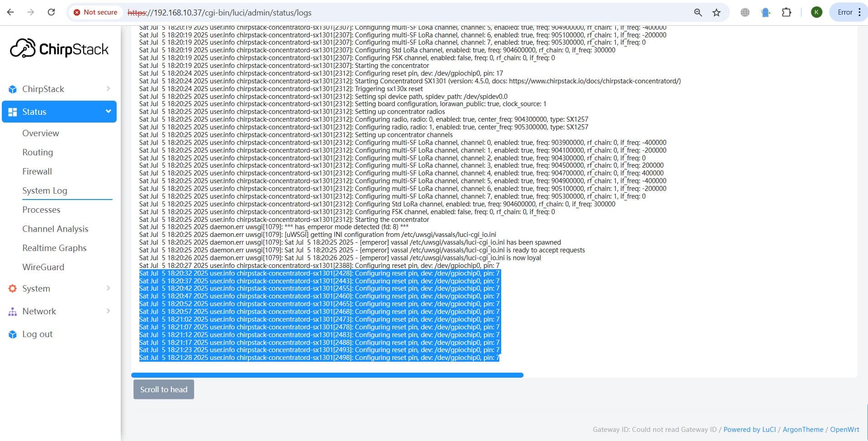868x441 pixels.
Task: Open the Channel Analysis page
Action: (x=55, y=229)
